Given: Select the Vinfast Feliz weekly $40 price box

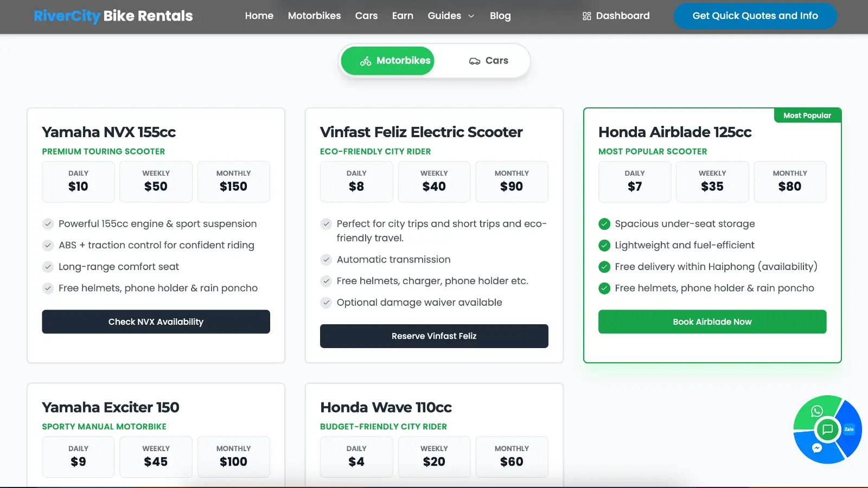Looking at the screenshot, I should [x=434, y=182].
